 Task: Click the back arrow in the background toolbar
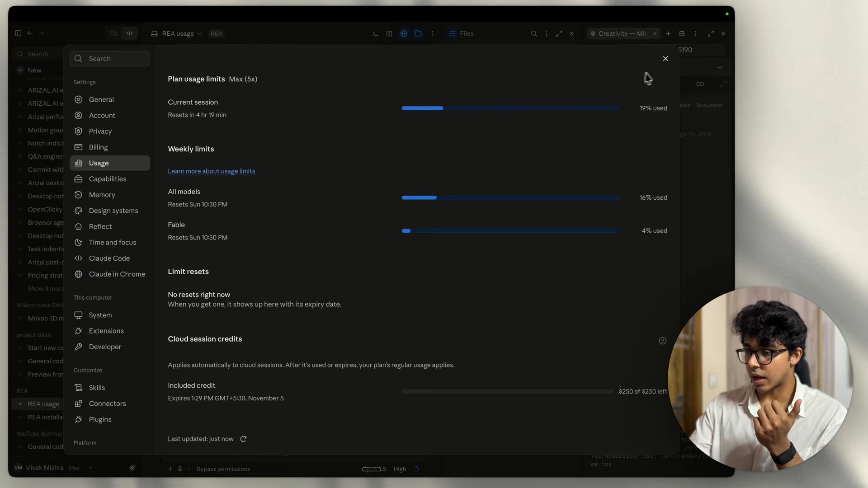[x=30, y=33]
